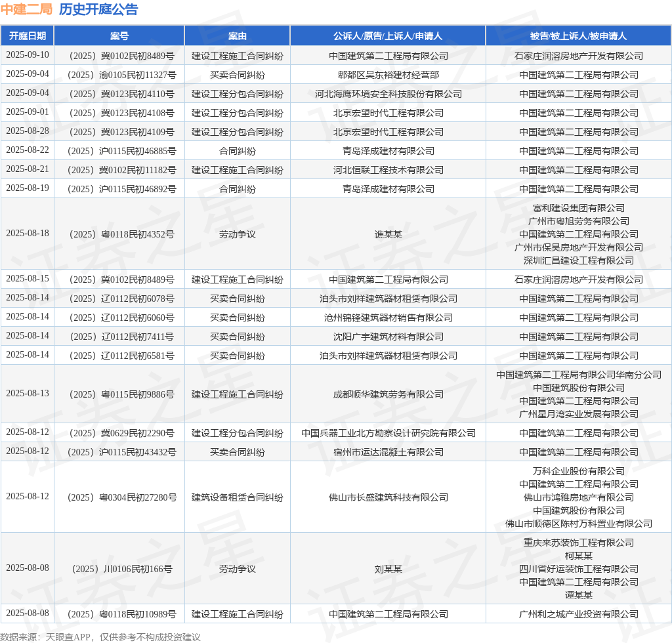Select case number 沪0115民初46892号

[x=121, y=189]
